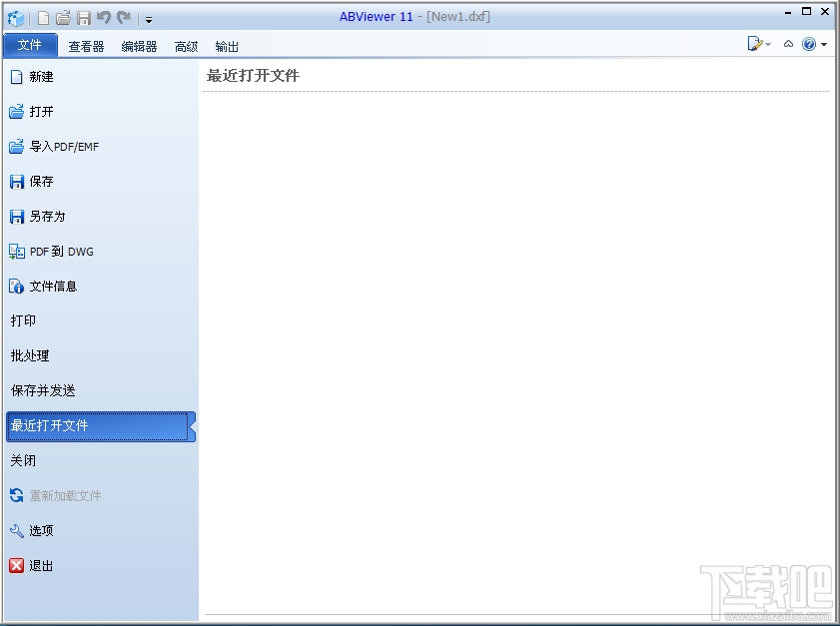
Task: Redo the last action in quick access toolbar
Action: pos(122,18)
